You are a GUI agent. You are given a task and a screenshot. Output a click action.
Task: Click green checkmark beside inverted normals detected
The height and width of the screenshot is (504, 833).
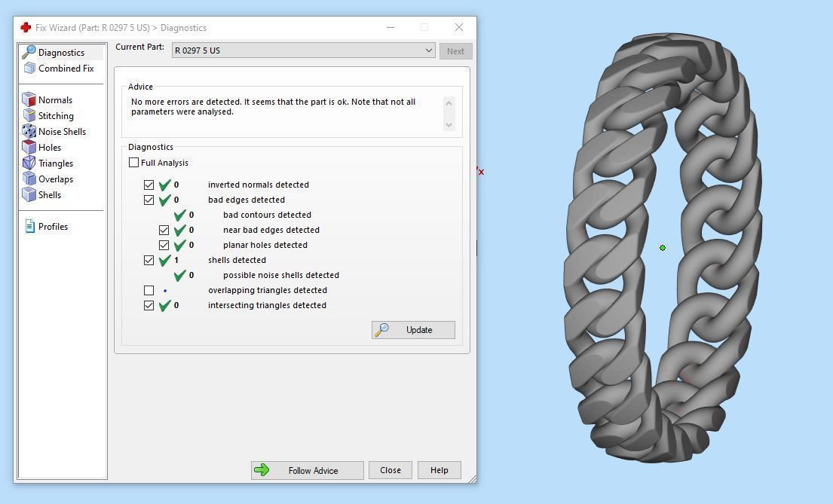point(164,185)
